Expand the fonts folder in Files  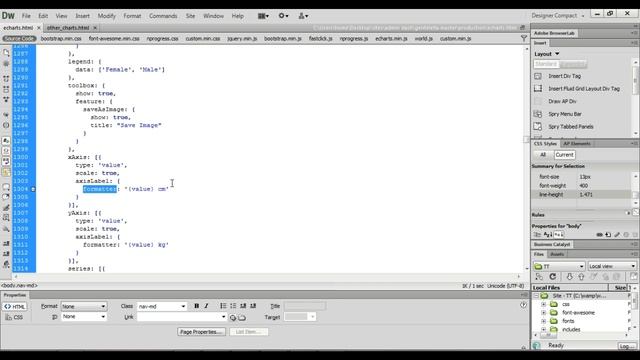[544, 321]
